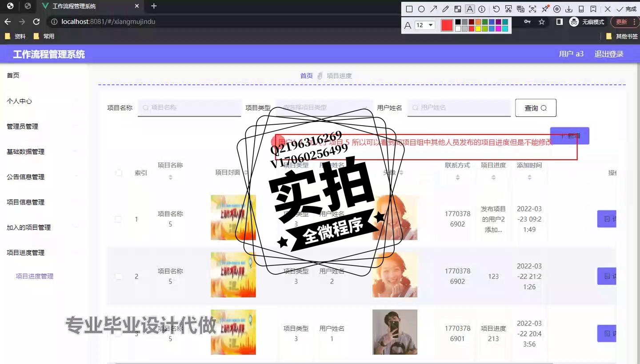640x364 pixels.
Task: Open password key icon in address bar
Action: (527, 22)
